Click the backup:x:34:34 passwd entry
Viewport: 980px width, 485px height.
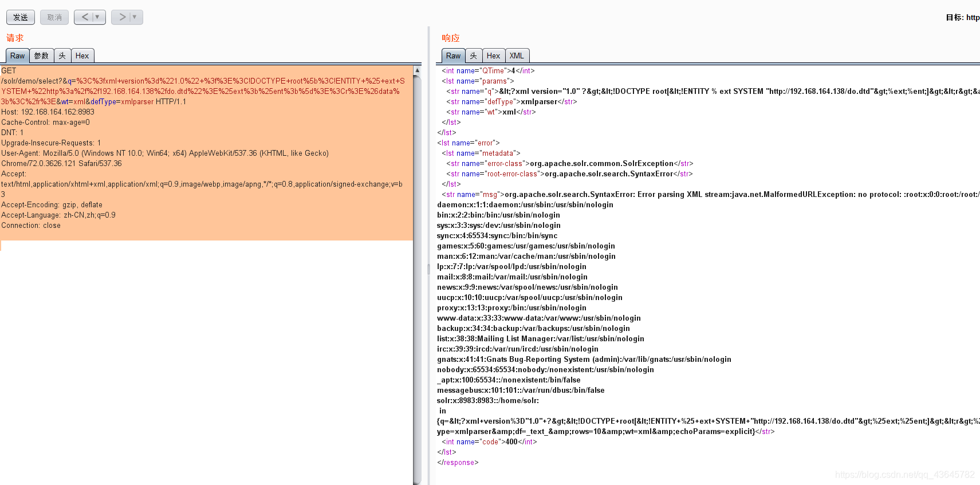coord(533,328)
